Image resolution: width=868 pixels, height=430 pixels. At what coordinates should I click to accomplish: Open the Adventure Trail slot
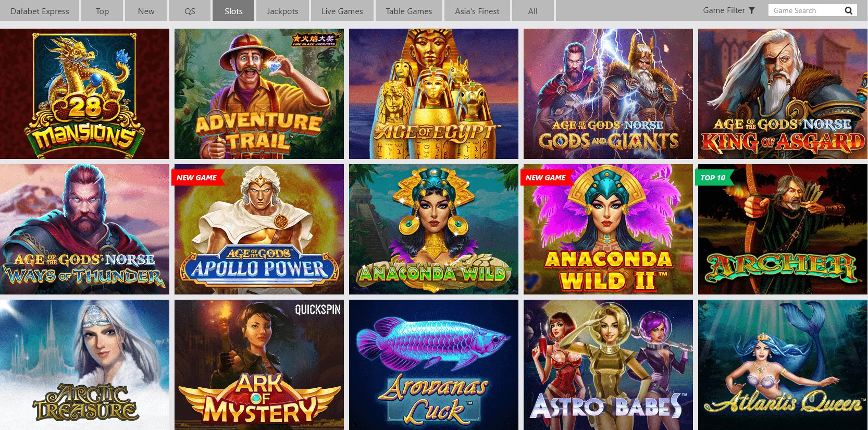[x=259, y=94]
